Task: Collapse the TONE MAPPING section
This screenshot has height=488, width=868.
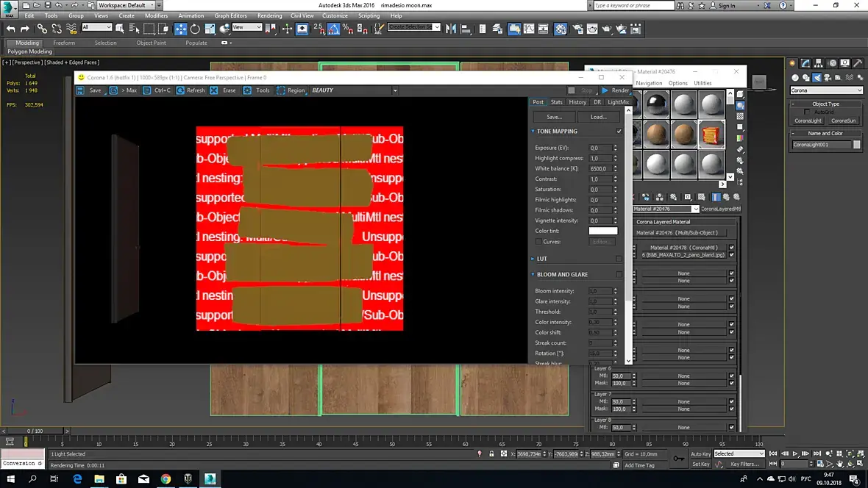Action: (533, 131)
